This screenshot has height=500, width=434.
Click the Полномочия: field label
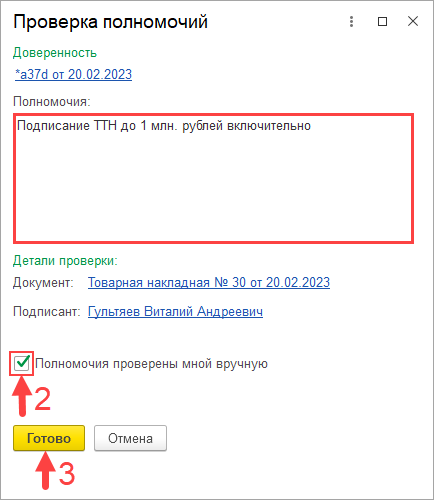point(52,101)
